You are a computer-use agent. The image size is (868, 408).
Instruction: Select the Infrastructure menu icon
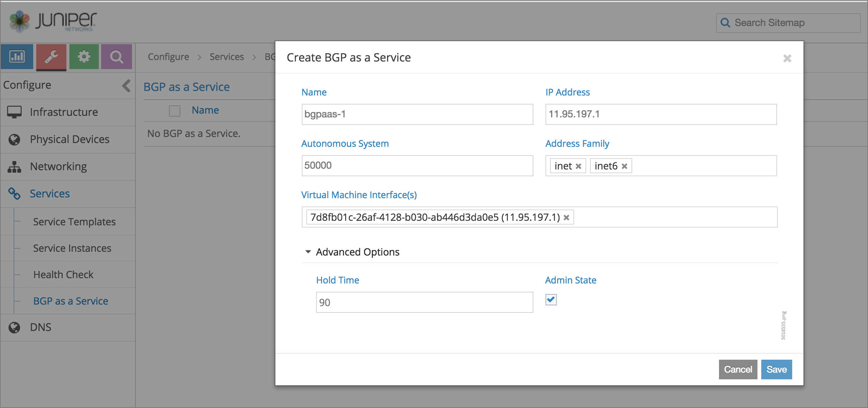tap(15, 112)
